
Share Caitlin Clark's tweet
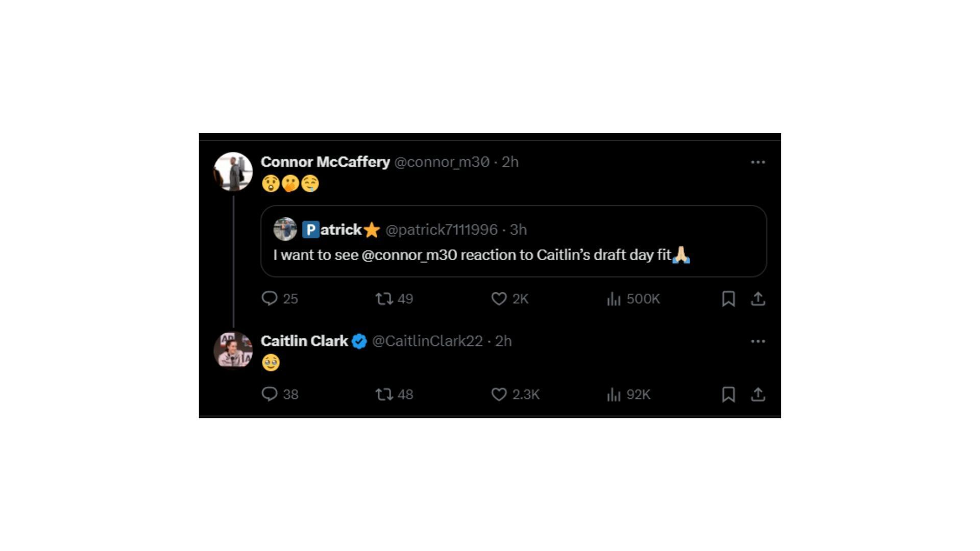[758, 394]
